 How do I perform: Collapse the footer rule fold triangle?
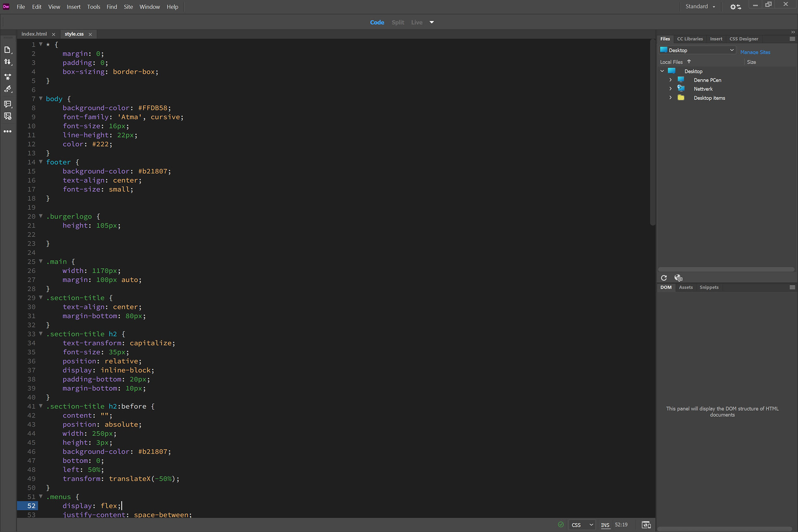(x=41, y=162)
